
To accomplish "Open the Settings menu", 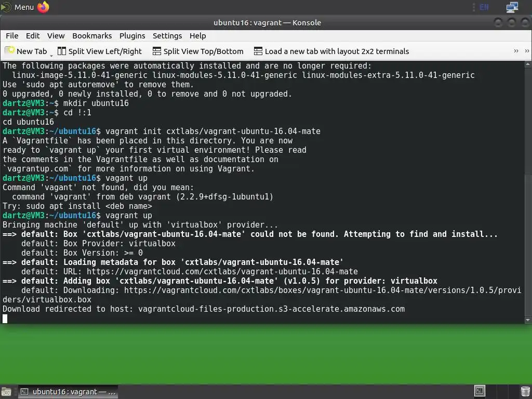I will point(167,36).
